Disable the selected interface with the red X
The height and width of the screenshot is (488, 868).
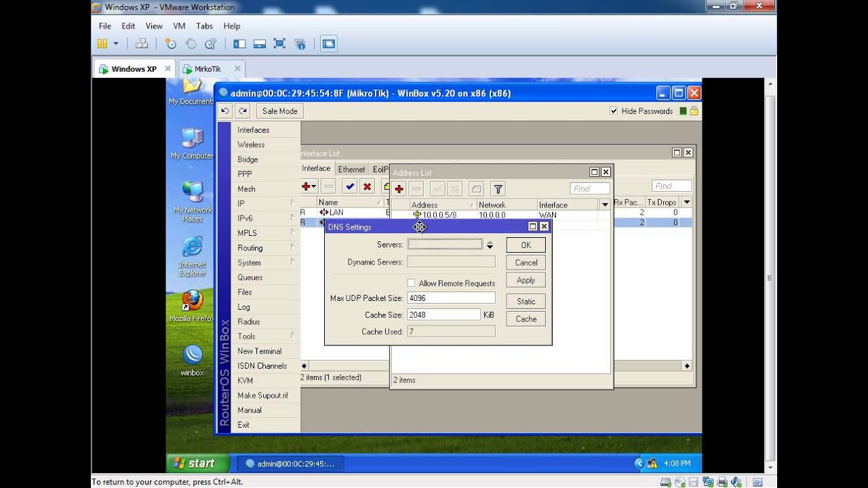tap(368, 186)
